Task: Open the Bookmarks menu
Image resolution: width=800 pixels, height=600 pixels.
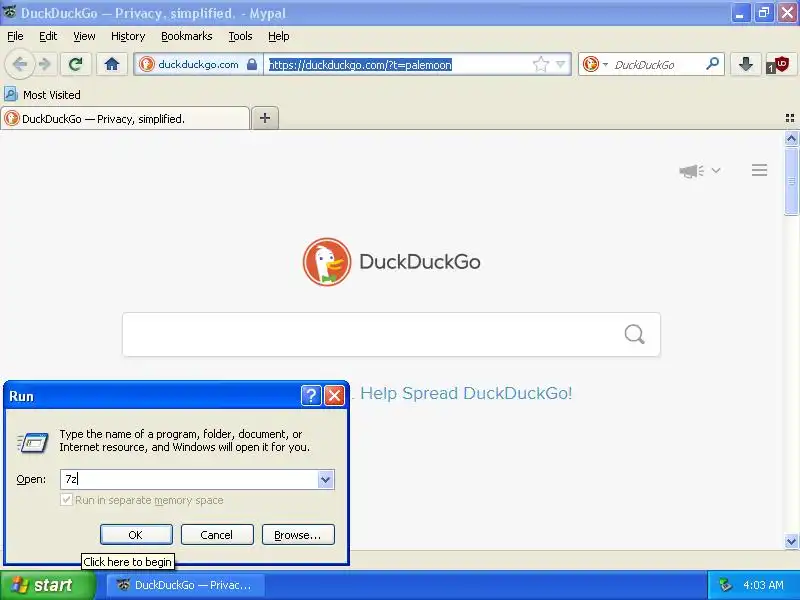Action: (186, 36)
